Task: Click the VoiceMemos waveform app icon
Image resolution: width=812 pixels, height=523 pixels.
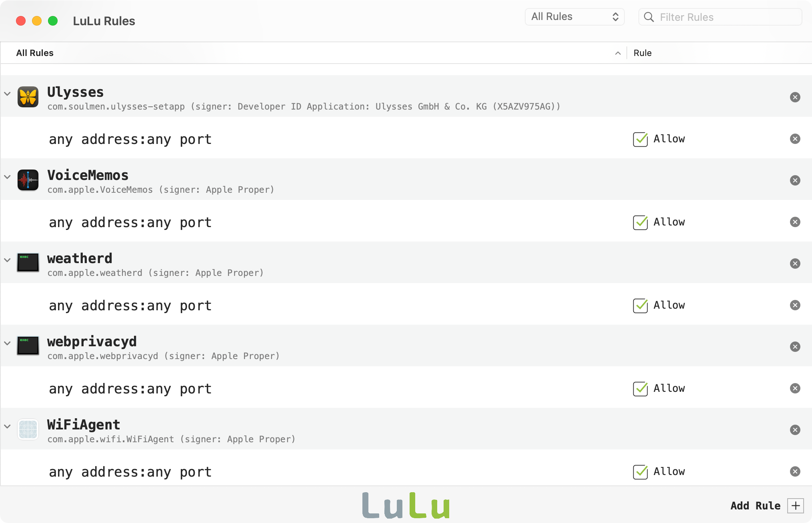Action: 28,180
